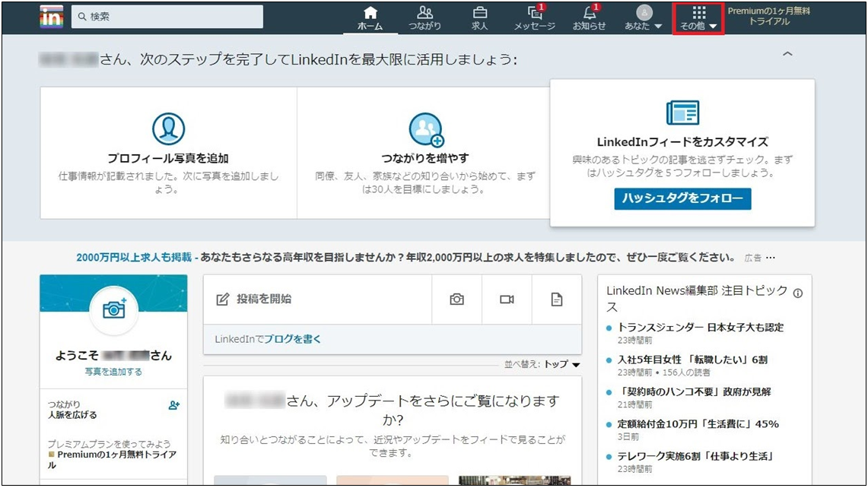Image resolution: width=868 pixels, height=488 pixels.
Task: Open the つながり network tab
Action: point(424,18)
